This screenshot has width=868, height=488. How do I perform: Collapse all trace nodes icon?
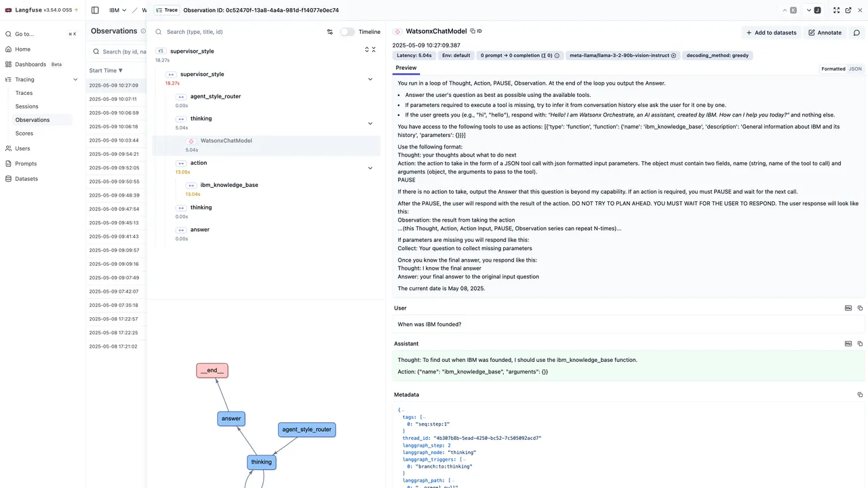374,49
